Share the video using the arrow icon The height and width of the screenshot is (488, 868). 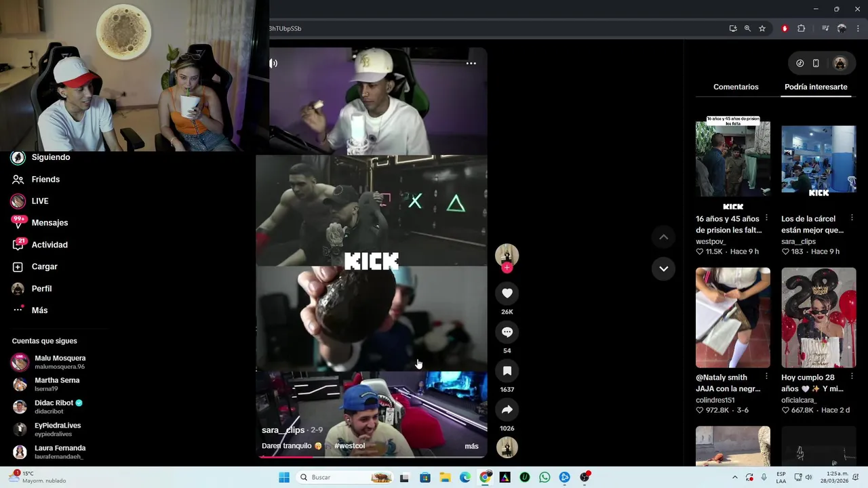(507, 409)
